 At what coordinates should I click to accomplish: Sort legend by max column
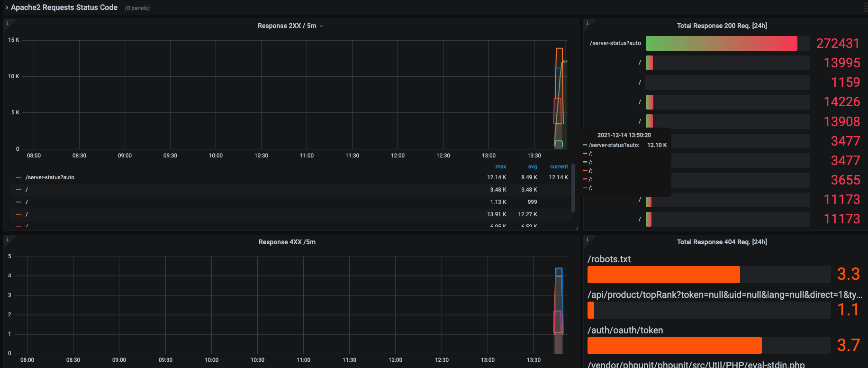501,166
